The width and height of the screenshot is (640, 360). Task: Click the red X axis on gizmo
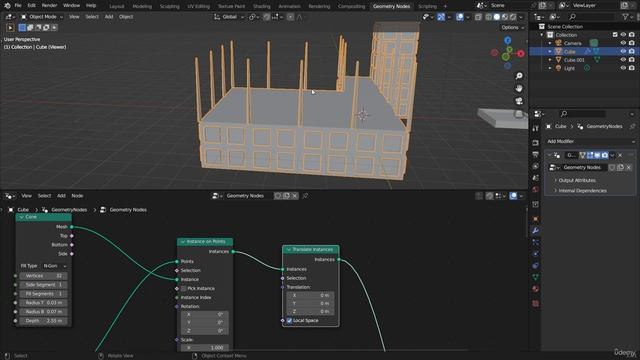point(521,53)
